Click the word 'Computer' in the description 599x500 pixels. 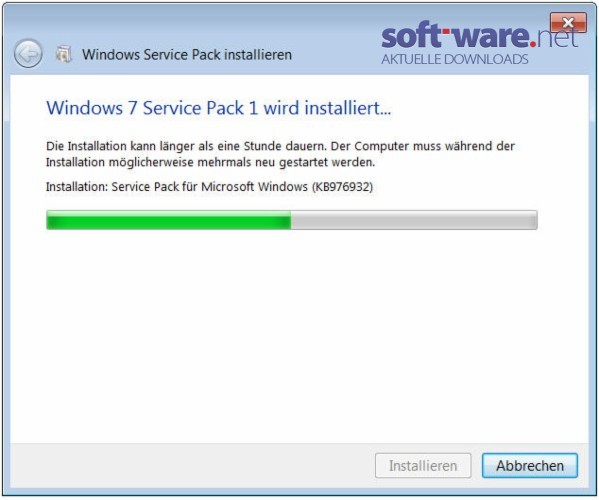tap(382, 146)
